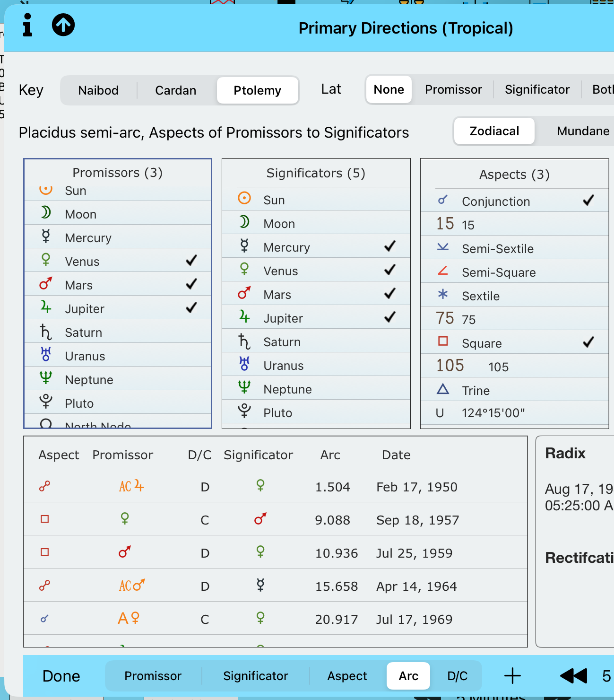
Task: Switch key to Naibod
Action: 98,90
